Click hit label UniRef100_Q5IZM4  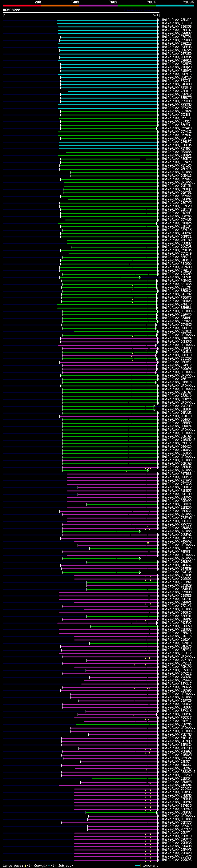coord(177,287)
